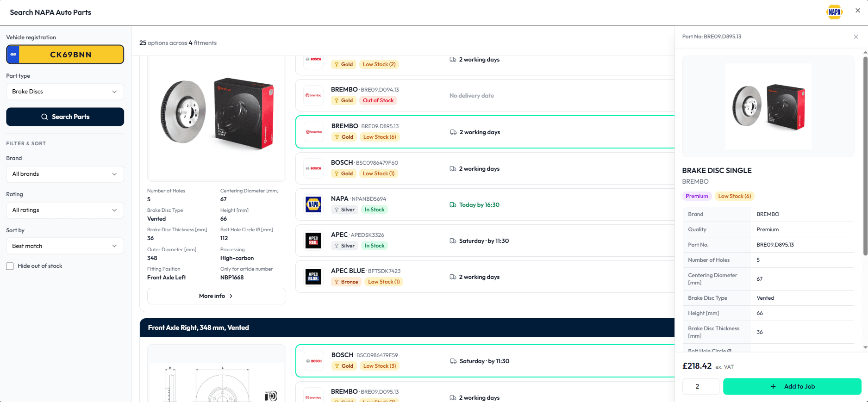The height and width of the screenshot is (402, 868).
Task: Click the Low Stock (6) badge in details panel
Action: coord(734,196)
